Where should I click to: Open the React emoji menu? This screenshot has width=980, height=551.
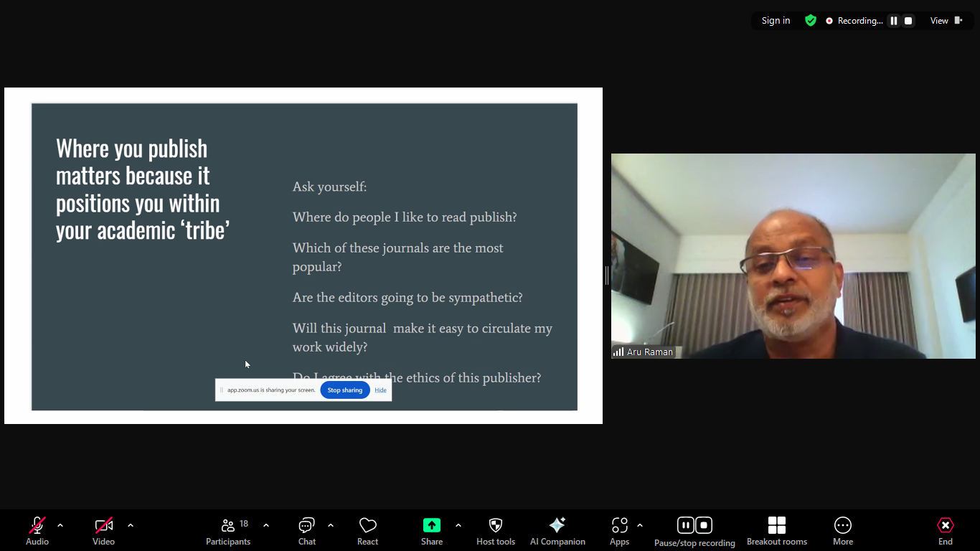(367, 526)
